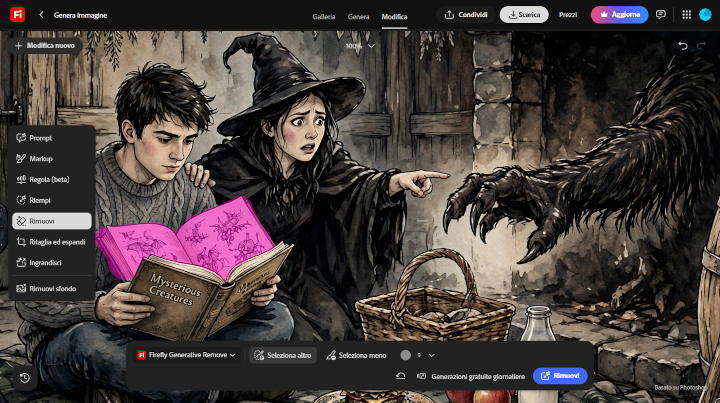
Task: Reset selection with the reset icon
Action: tap(400, 376)
